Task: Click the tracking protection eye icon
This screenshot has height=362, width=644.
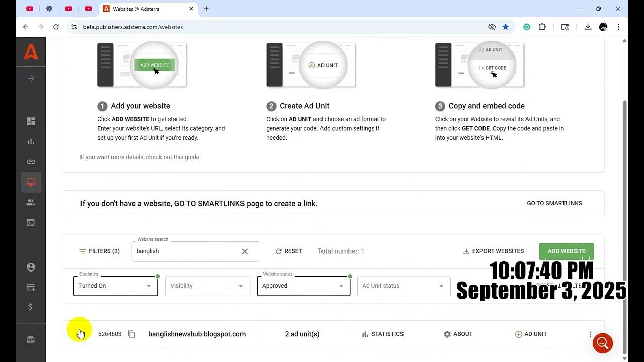Action: tap(492, 27)
